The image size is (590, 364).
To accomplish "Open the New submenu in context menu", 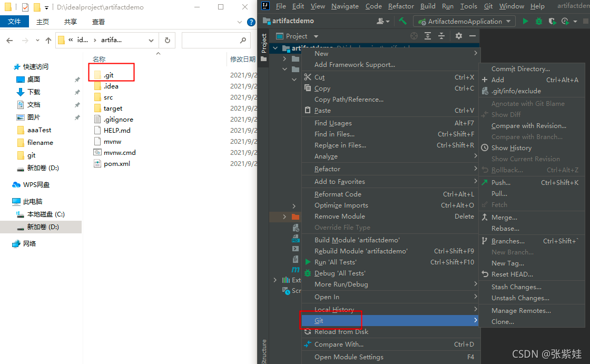I will coord(390,53).
